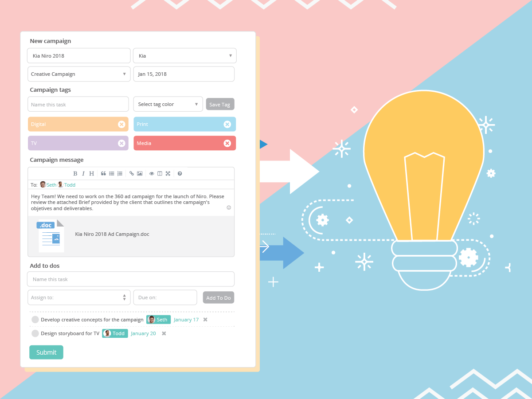Click the 'Due on:' date field

coord(165,297)
